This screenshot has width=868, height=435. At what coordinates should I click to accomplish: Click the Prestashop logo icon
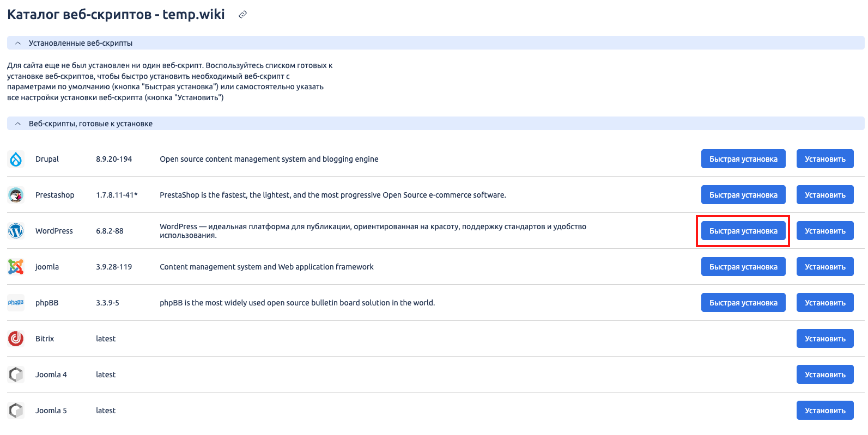16,195
